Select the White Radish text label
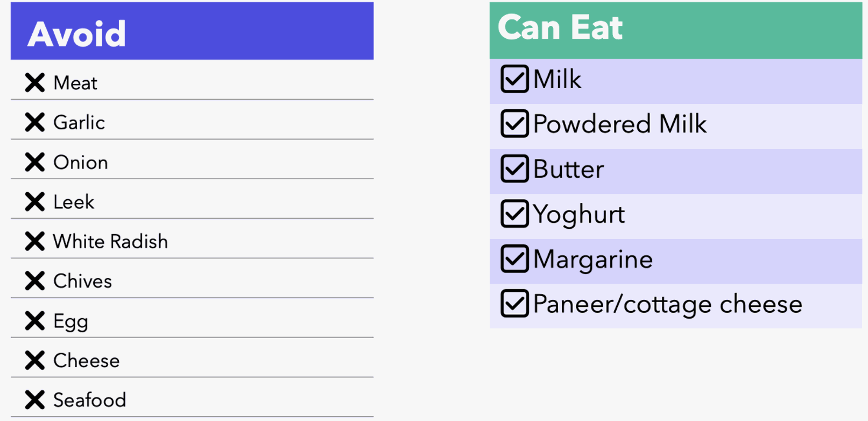Image resolution: width=868 pixels, height=421 pixels. click(110, 242)
